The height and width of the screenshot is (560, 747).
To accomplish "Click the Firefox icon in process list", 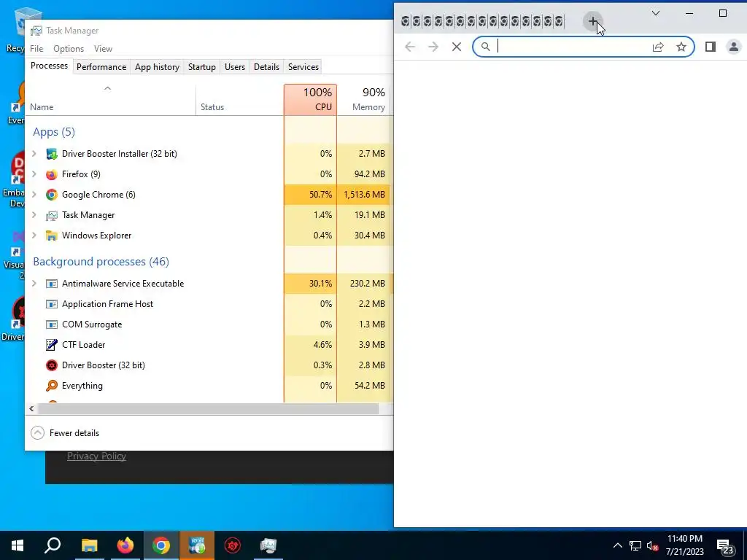I will pos(52,174).
